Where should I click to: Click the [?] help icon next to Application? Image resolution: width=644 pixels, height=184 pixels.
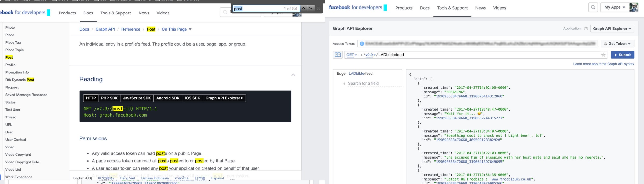pyautogui.click(x=586, y=28)
